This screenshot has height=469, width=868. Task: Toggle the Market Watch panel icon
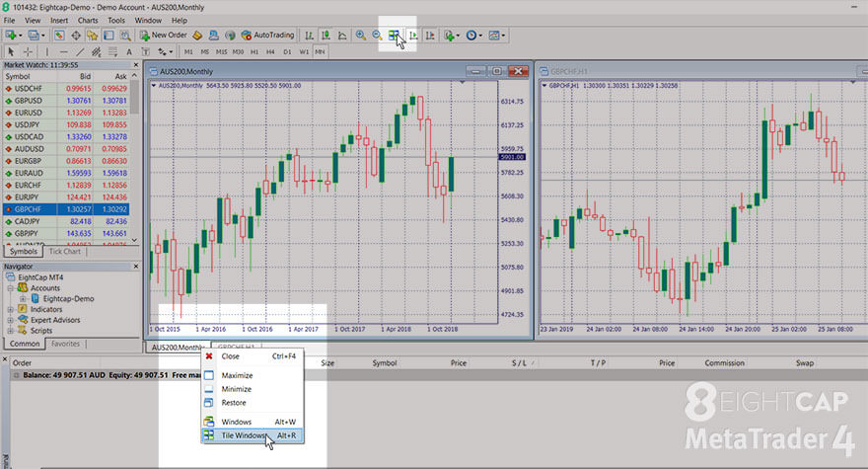(59, 36)
